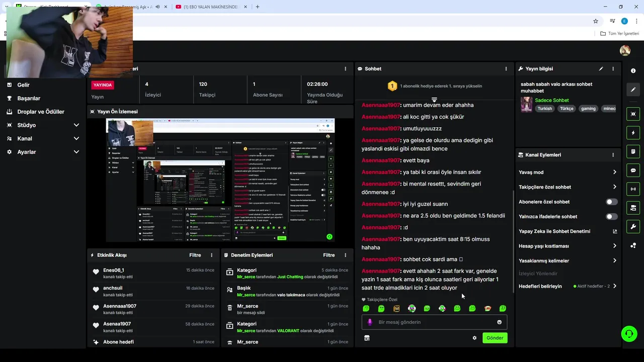
Task: Edit stream info with the Yayın bilgisi pencil
Action: [x=601, y=69]
